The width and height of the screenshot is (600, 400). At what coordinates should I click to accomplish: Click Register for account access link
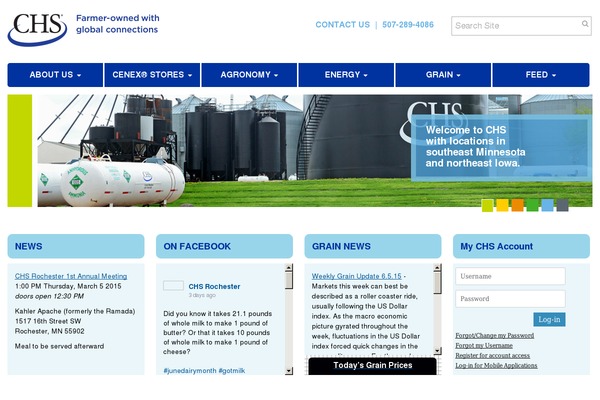coord(492,355)
